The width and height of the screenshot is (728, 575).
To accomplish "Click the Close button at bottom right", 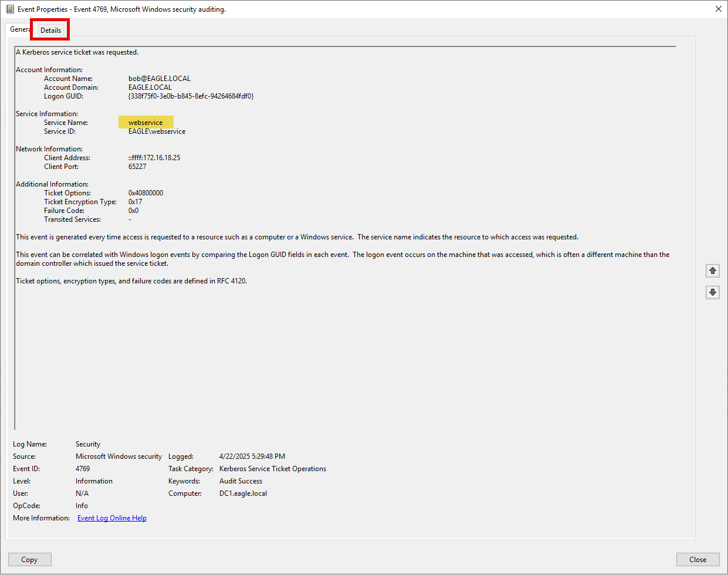I will [697, 559].
